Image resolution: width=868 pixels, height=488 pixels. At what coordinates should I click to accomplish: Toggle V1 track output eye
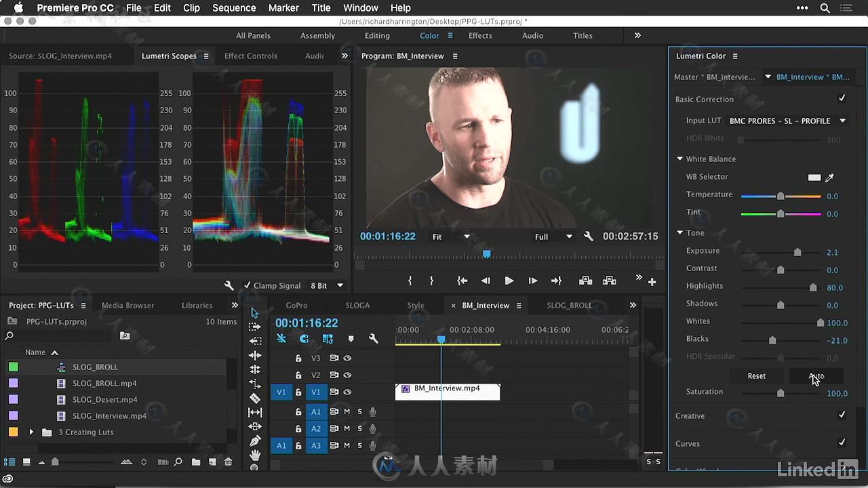pos(347,392)
